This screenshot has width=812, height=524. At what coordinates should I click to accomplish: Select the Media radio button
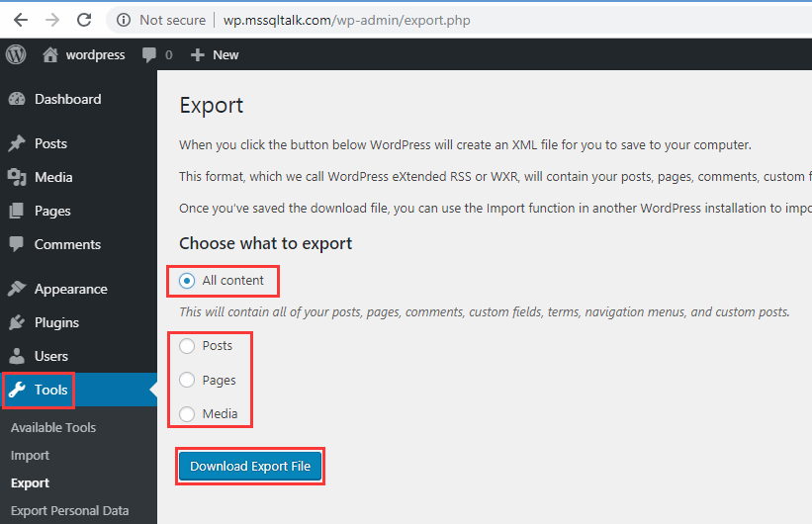187,414
